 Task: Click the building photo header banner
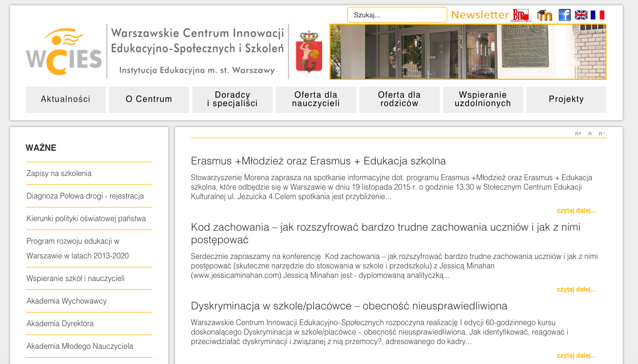point(468,51)
